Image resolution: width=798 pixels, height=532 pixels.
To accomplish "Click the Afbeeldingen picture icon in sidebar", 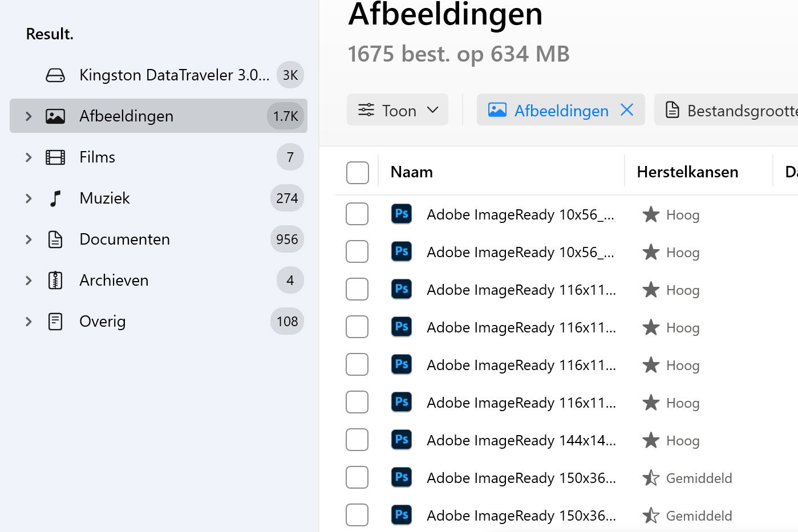I will pos(55,116).
